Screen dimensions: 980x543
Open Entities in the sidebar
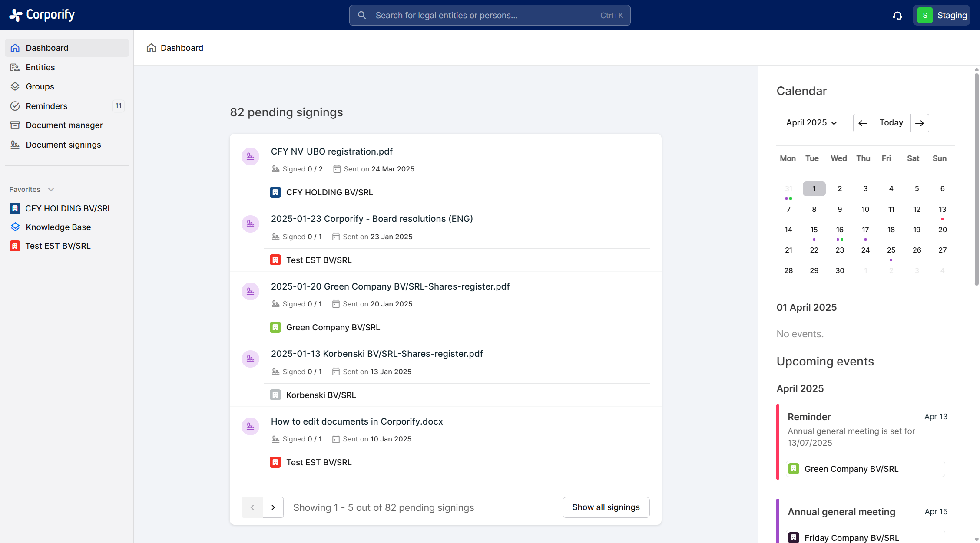tap(40, 67)
